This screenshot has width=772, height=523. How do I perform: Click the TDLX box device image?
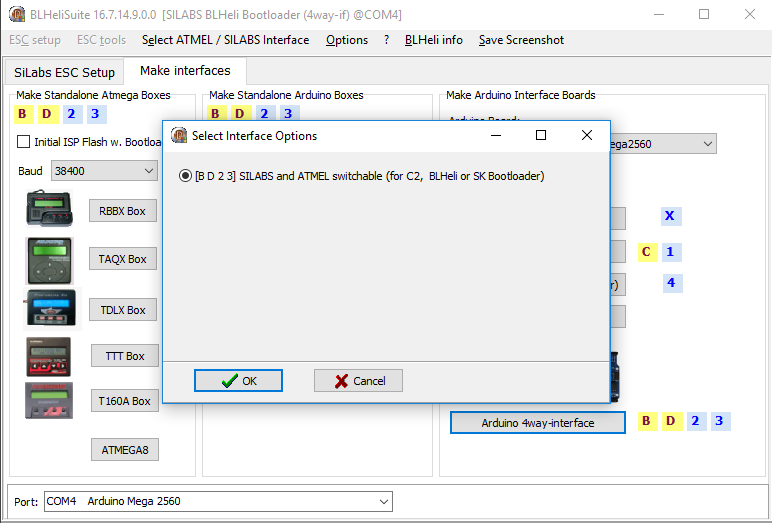[x=50, y=309]
